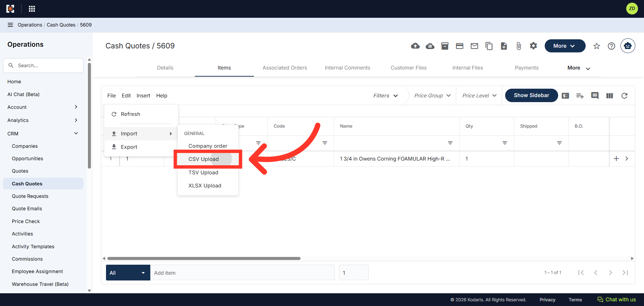Image resolution: width=644 pixels, height=306 pixels.
Task: Click the credit card payment icon
Action: pyautogui.click(x=460, y=46)
